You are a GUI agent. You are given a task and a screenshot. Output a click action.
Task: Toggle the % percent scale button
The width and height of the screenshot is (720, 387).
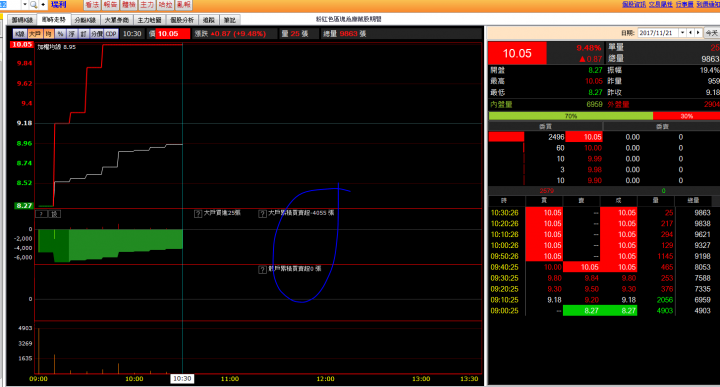[x=60, y=34]
